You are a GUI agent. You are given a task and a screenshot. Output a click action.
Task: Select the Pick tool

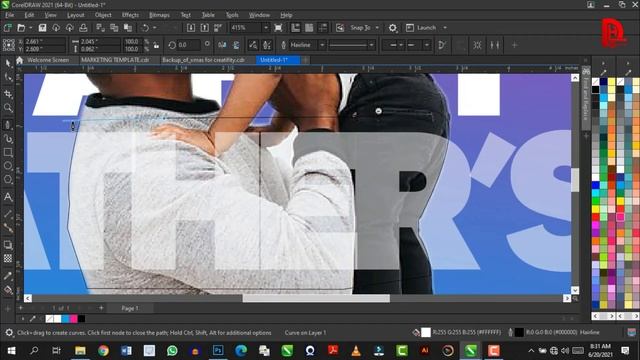8,63
